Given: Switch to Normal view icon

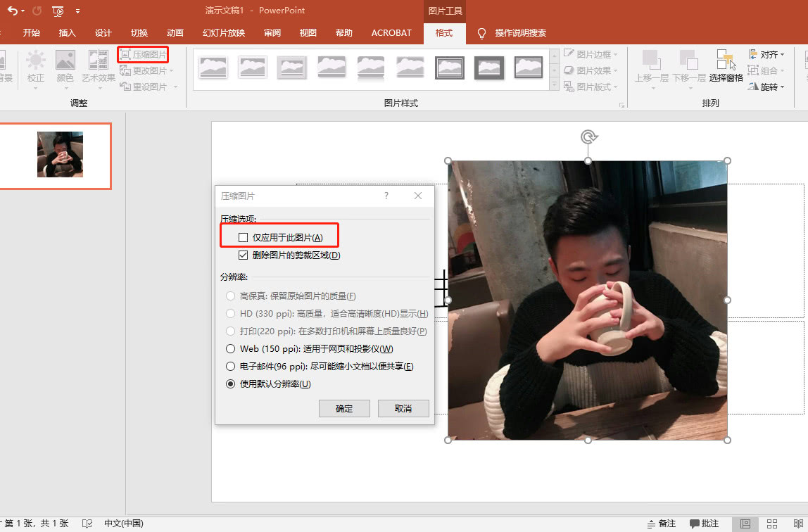Looking at the screenshot, I should coord(745,524).
